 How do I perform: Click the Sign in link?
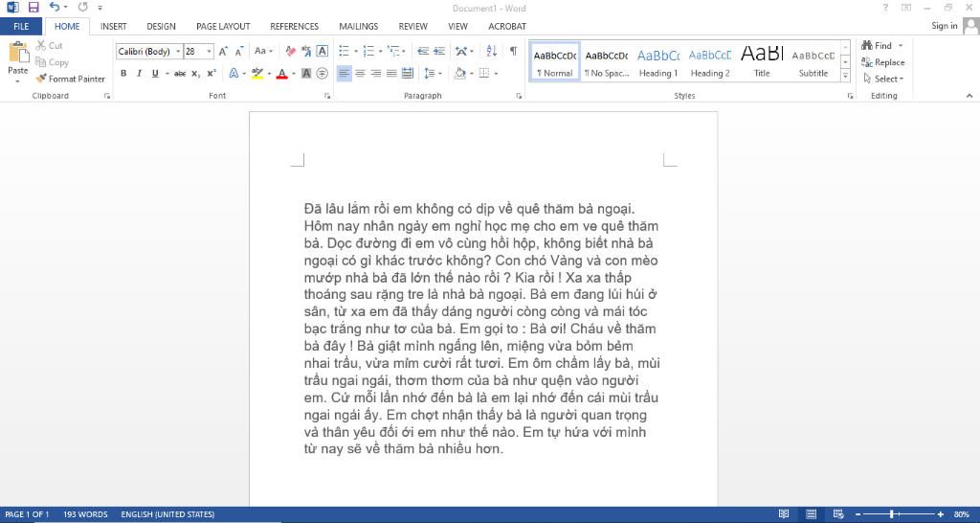tap(945, 26)
